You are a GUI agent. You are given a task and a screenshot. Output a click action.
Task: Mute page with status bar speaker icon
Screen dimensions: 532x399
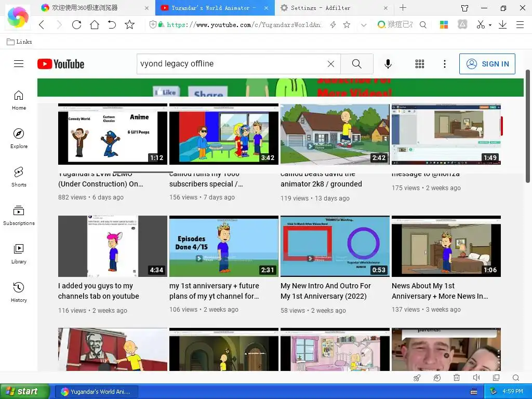[476, 378]
